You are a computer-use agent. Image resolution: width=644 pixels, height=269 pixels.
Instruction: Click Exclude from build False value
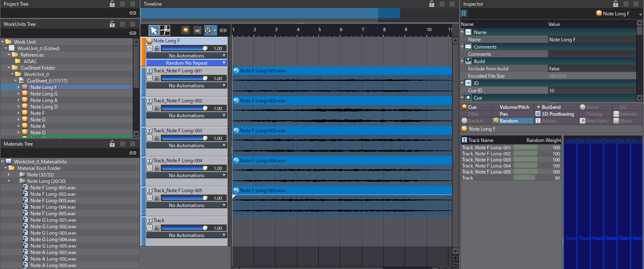click(592, 69)
